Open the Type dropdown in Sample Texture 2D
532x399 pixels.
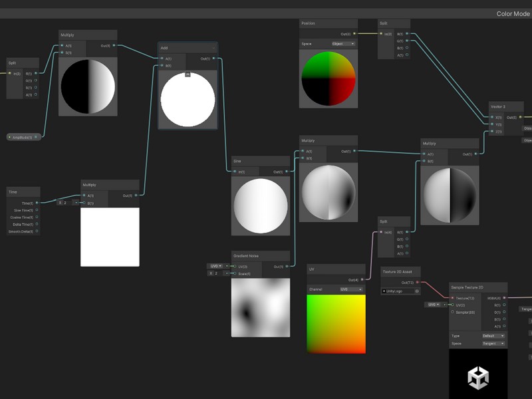point(493,336)
